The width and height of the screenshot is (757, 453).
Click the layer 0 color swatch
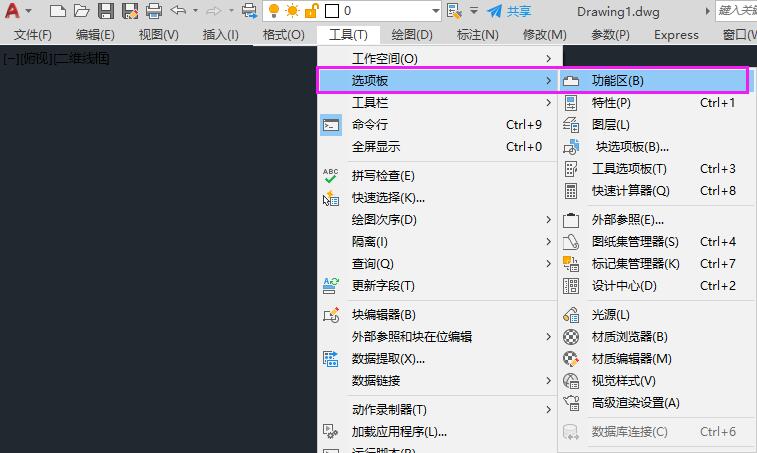(332, 11)
